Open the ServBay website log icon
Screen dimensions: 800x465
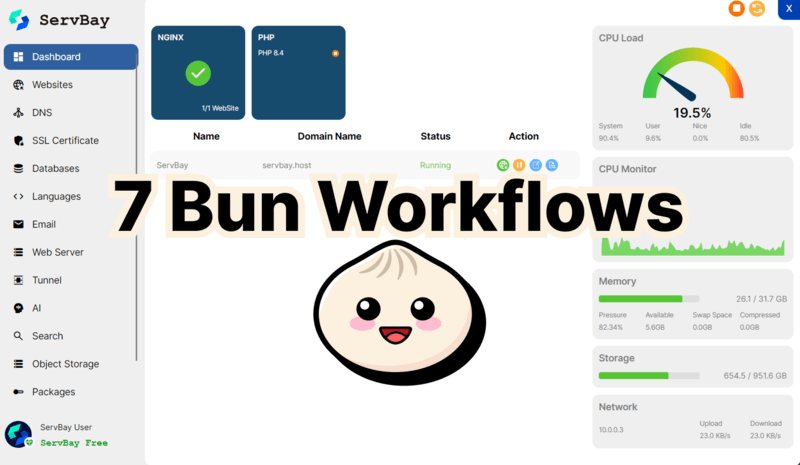click(551, 165)
